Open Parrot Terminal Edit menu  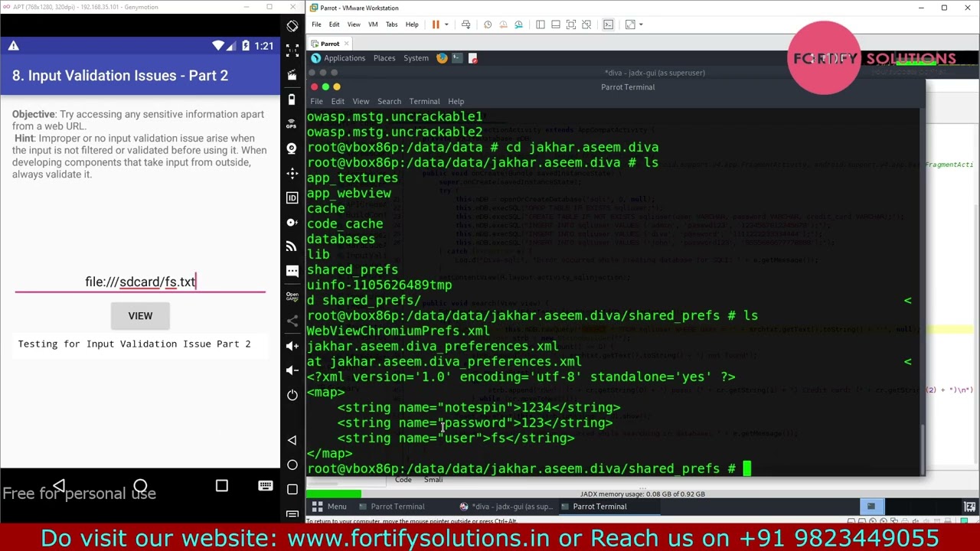tap(338, 101)
